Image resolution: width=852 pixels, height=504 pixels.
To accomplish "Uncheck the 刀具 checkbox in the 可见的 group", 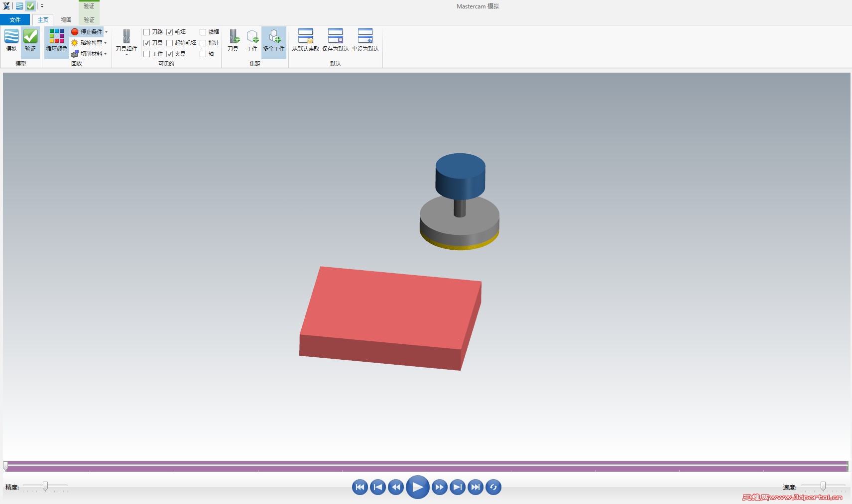I will point(147,43).
